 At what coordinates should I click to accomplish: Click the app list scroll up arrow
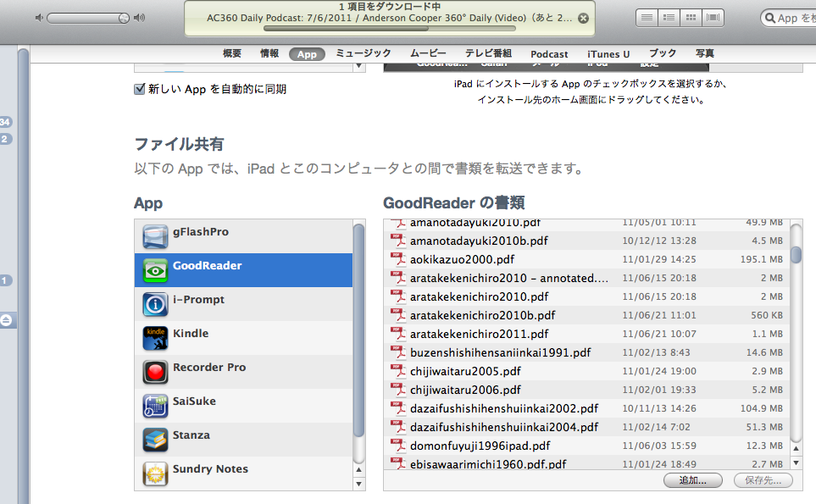click(358, 470)
